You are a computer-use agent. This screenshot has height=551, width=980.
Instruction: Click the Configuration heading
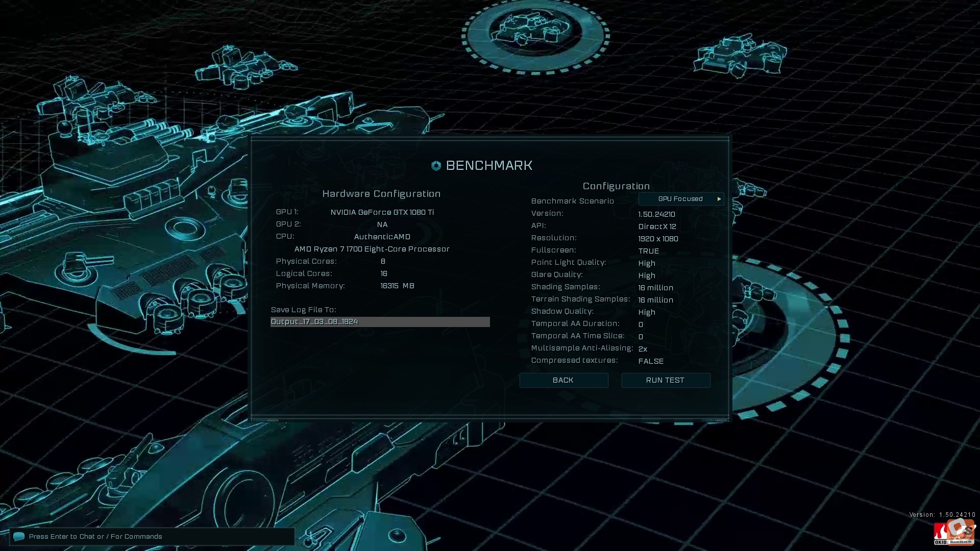coord(616,186)
